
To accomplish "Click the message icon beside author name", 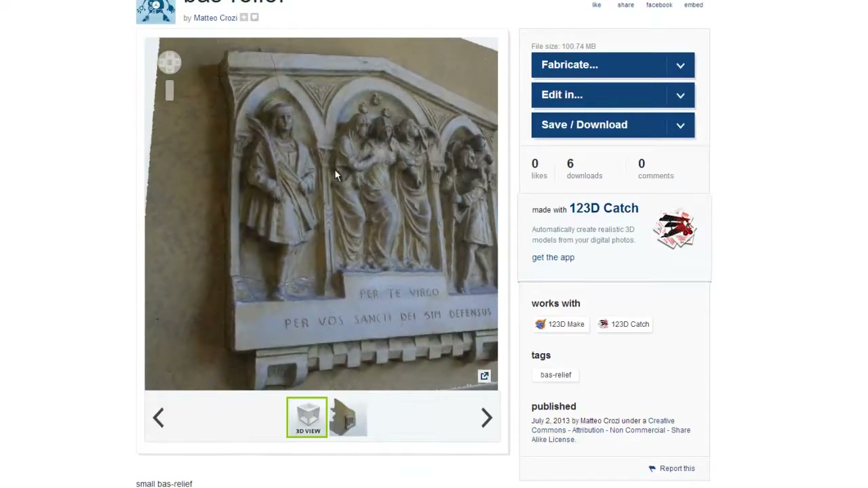I will pyautogui.click(x=254, y=18).
